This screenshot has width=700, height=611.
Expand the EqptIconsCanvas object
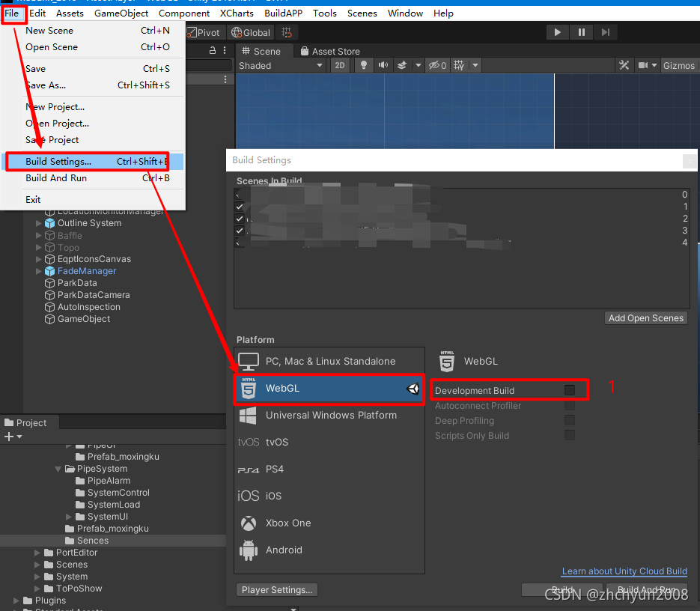(x=38, y=259)
